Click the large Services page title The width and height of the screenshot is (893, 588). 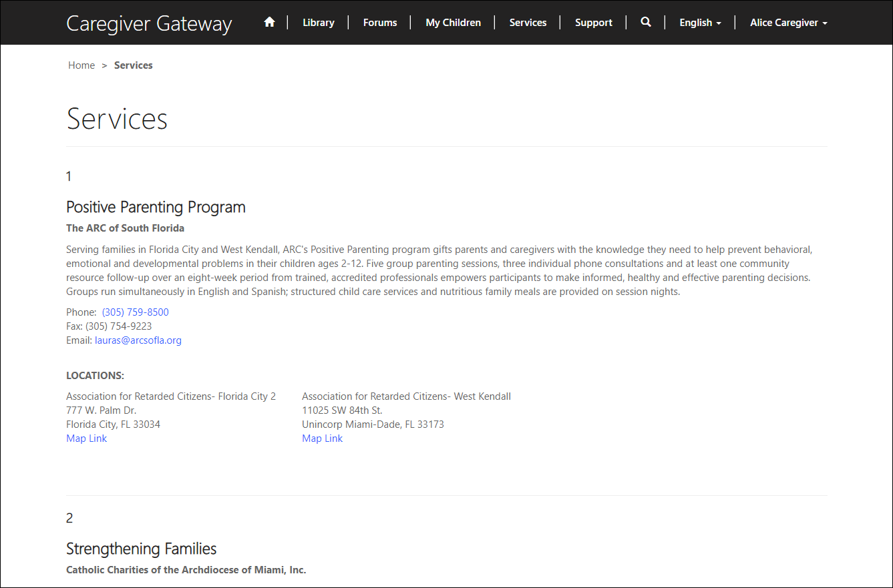(117, 119)
